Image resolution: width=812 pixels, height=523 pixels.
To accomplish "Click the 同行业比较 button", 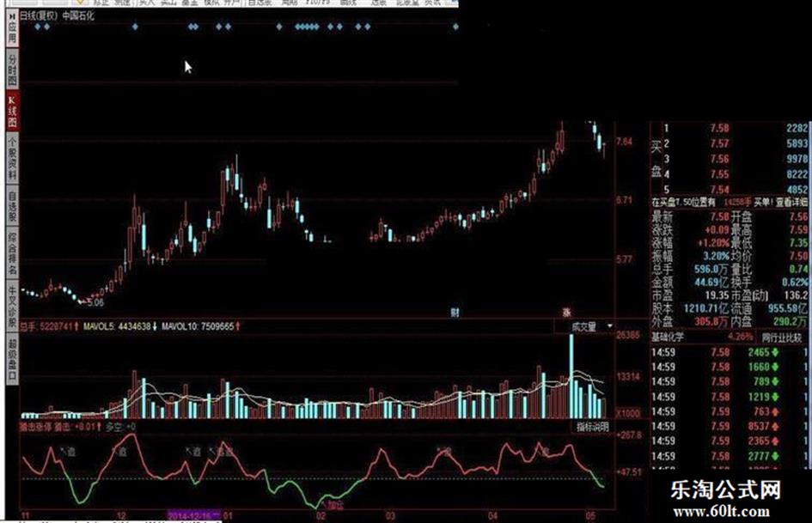I will coord(781,338).
